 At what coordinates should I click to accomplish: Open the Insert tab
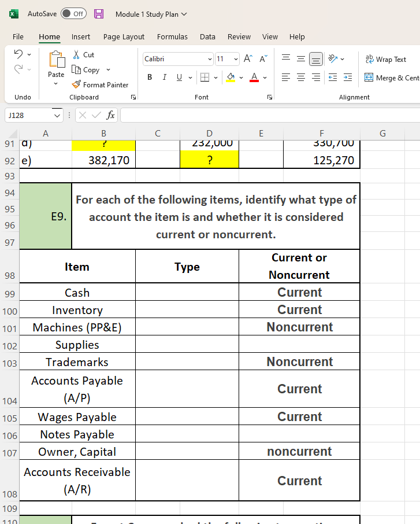point(81,37)
